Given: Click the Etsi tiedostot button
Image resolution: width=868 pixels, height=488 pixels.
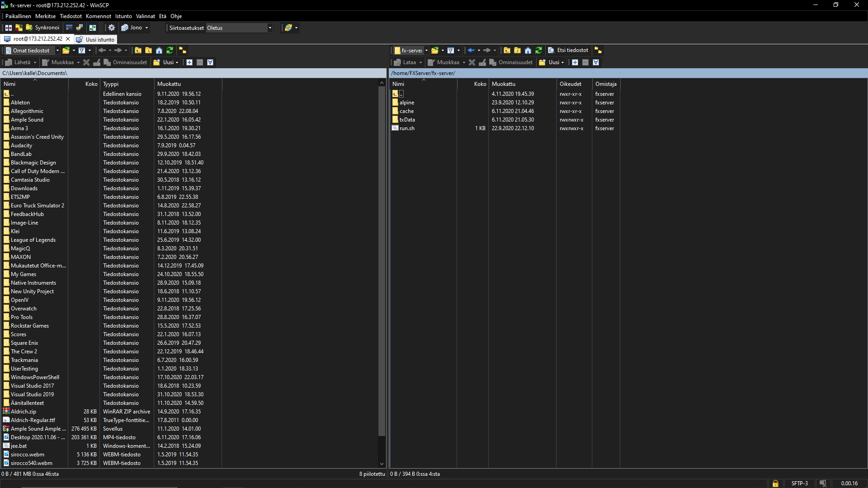Looking at the screenshot, I should click(568, 50).
